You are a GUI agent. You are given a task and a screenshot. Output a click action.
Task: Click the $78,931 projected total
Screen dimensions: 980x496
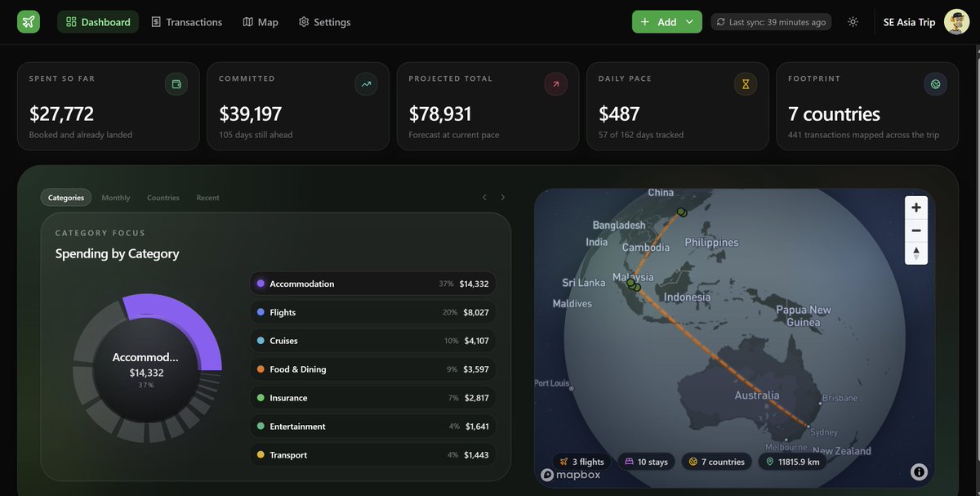click(440, 114)
